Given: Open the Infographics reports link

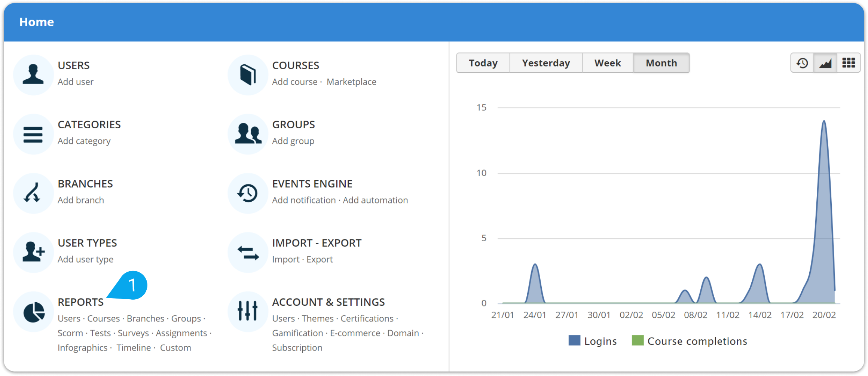Looking at the screenshot, I should [x=83, y=348].
